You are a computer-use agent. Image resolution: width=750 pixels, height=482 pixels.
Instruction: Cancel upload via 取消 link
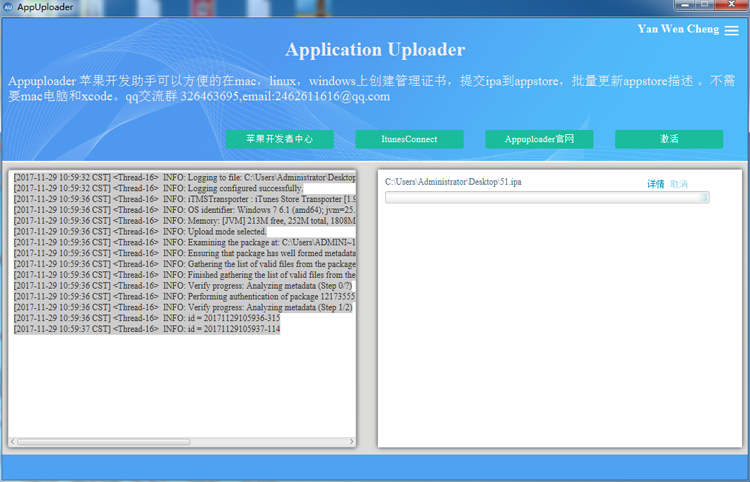pos(679,184)
